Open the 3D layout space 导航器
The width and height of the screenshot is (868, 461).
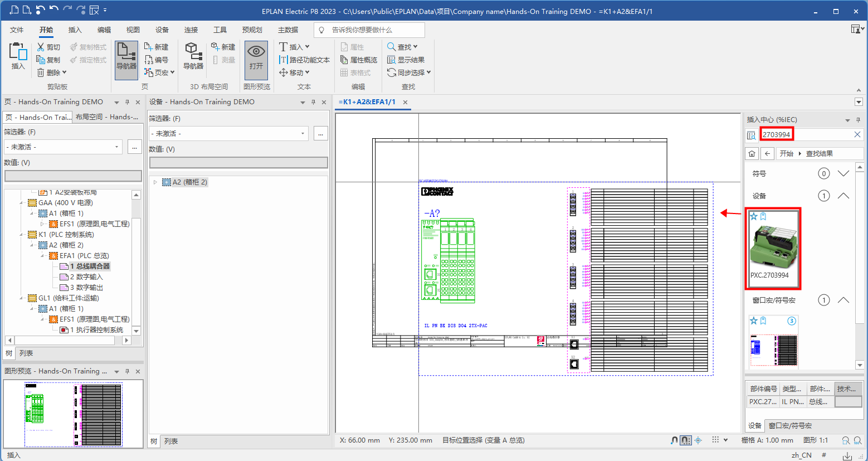193,56
